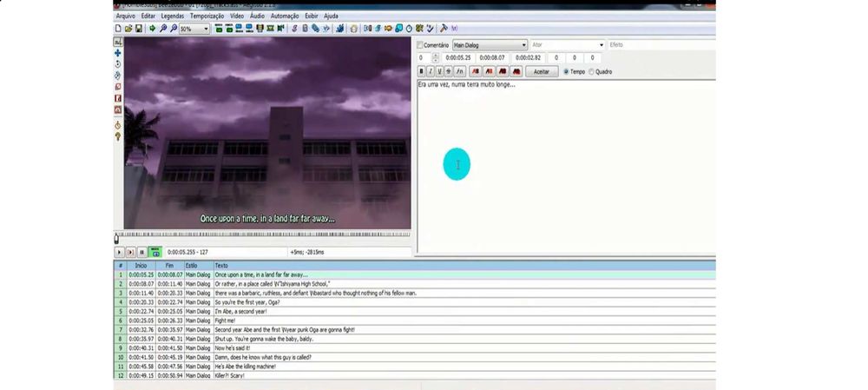Open the Vídeo menu
Screen dimensions: 868x390
237,16
